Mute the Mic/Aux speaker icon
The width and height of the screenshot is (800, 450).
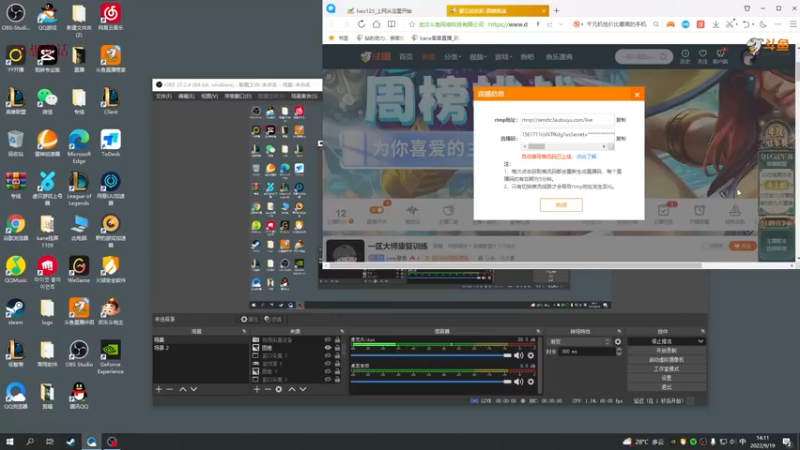(518, 355)
